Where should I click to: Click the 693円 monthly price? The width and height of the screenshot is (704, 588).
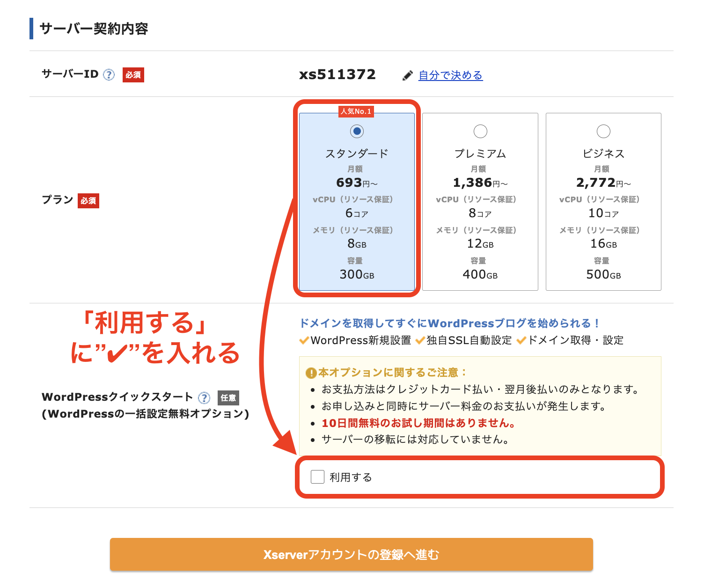click(x=357, y=183)
